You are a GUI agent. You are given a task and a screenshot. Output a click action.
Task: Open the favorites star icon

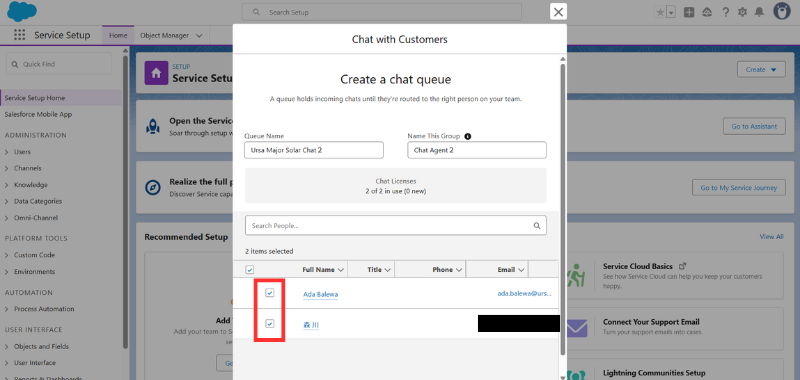coord(660,12)
